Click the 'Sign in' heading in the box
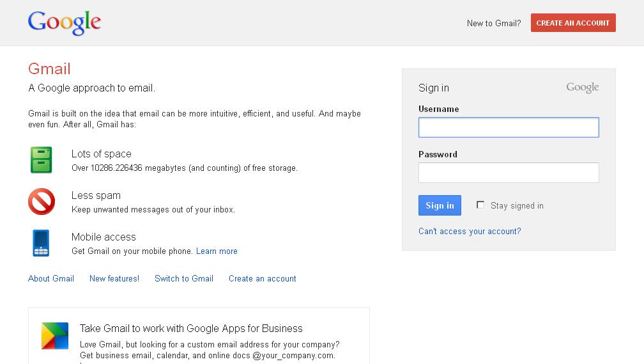 click(x=434, y=88)
